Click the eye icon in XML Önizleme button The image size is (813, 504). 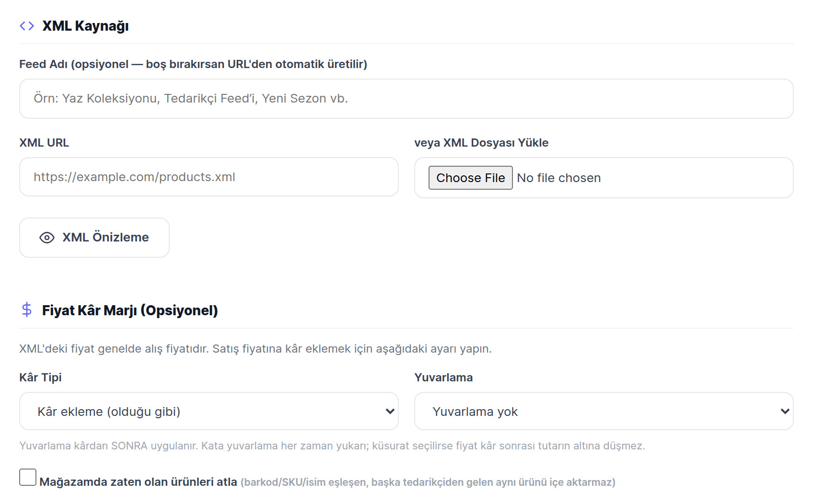pos(47,238)
